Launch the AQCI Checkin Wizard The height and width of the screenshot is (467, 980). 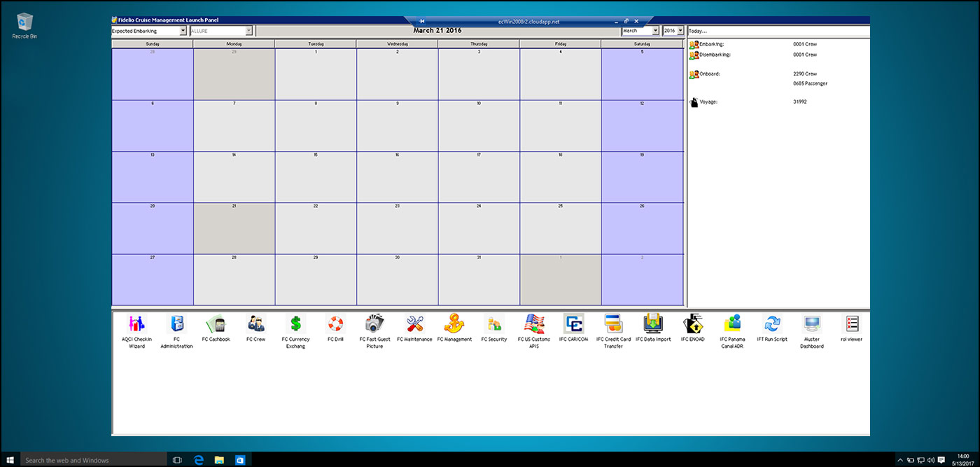pos(136,331)
